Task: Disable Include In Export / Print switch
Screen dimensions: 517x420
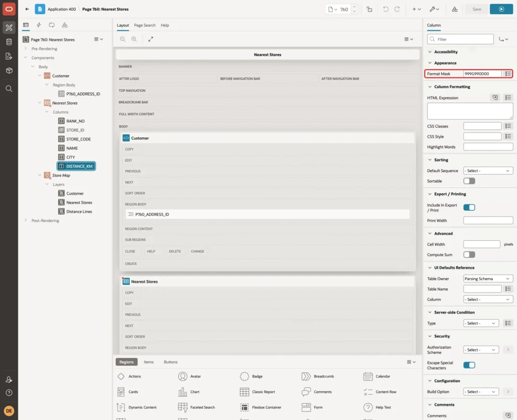Action: pos(469,207)
